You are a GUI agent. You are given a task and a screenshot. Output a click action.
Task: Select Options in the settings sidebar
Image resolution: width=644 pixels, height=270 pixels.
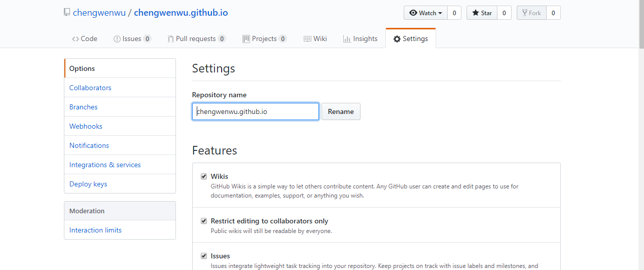tap(120, 68)
